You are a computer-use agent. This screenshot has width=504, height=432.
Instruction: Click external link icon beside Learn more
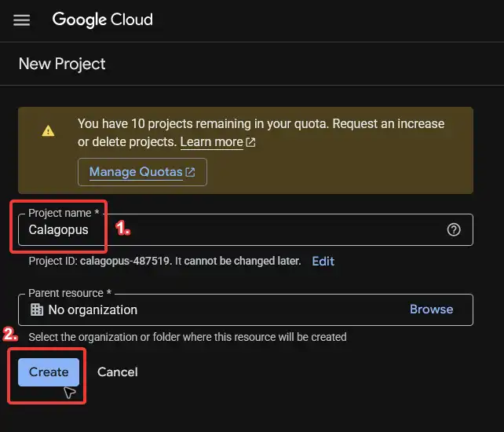(250, 142)
